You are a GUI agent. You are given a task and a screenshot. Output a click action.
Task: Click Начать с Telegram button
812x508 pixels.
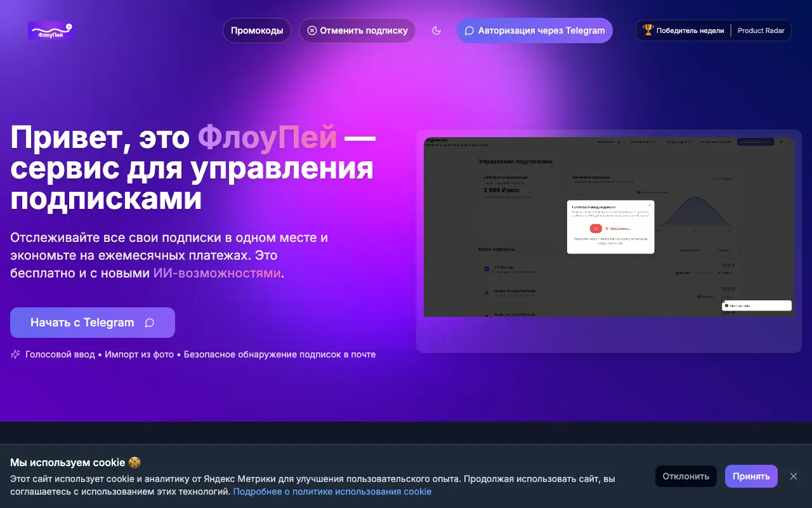tap(93, 323)
